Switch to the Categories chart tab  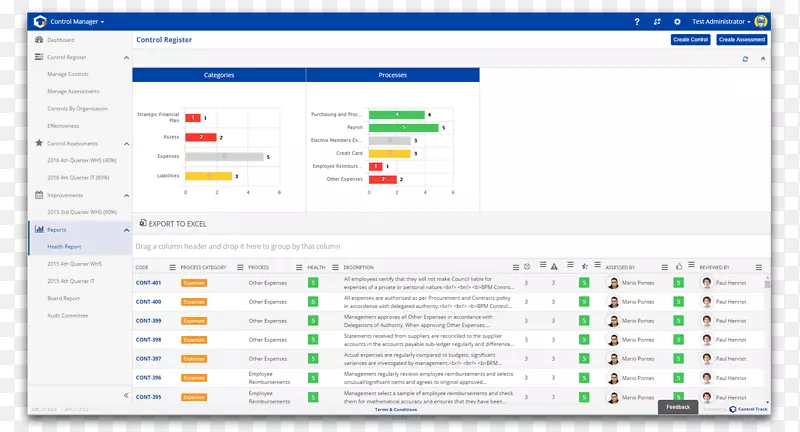(x=219, y=75)
